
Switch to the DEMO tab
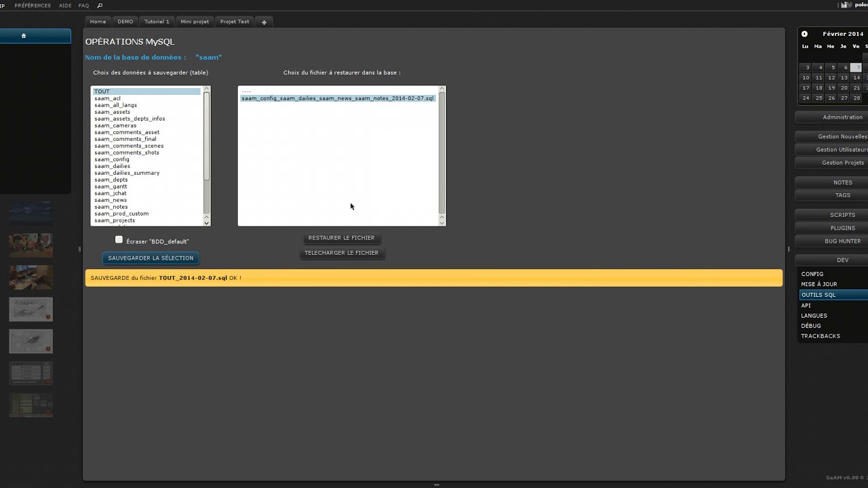pyautogui.click(x=125, y=22)
